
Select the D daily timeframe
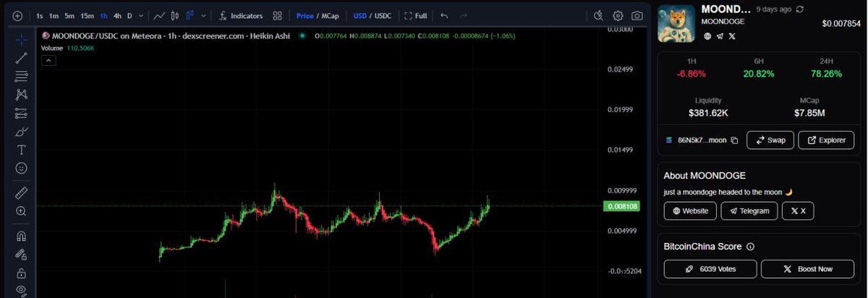pyautogui.click(x=129, y=15)
